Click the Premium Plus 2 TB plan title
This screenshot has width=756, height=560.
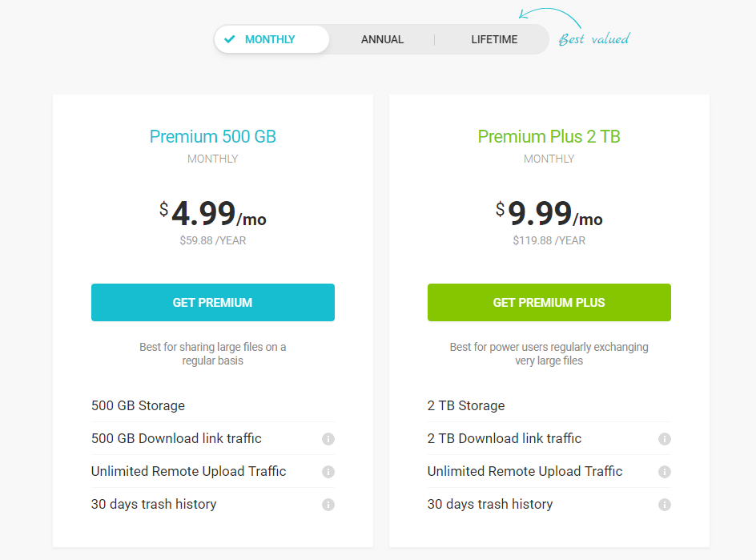point(549,137)
